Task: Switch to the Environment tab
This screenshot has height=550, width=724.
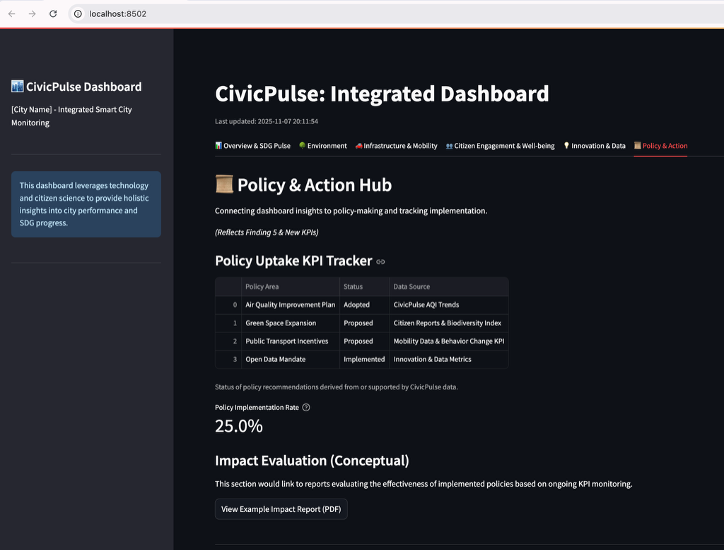Action: (x=323, y=146)
